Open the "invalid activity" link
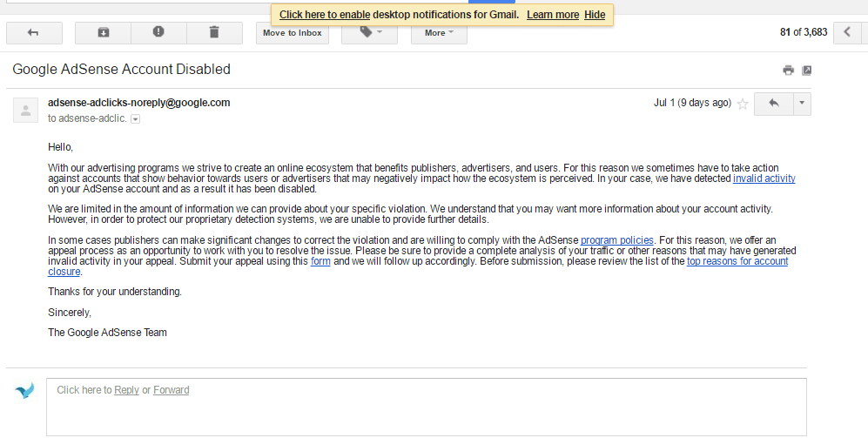 (764, 179)
